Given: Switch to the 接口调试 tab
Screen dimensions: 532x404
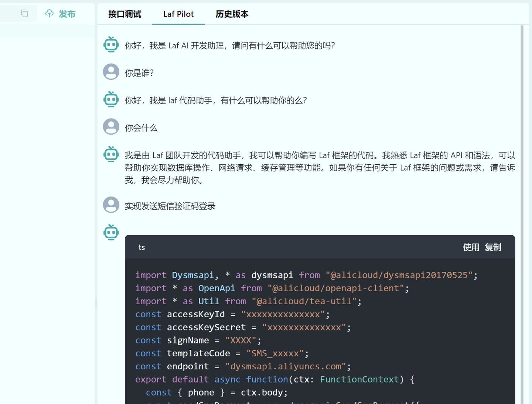Looking at the screenshot, I should pos(125,14).
